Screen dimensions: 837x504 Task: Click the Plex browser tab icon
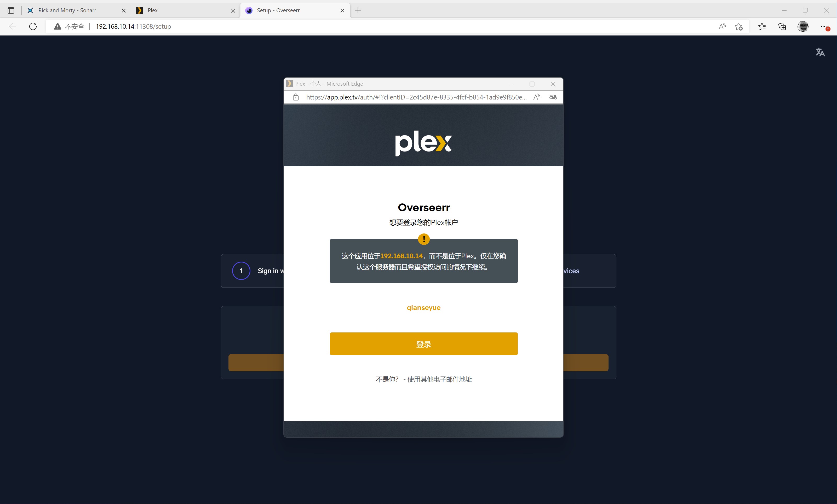click(x=139, y=10)
